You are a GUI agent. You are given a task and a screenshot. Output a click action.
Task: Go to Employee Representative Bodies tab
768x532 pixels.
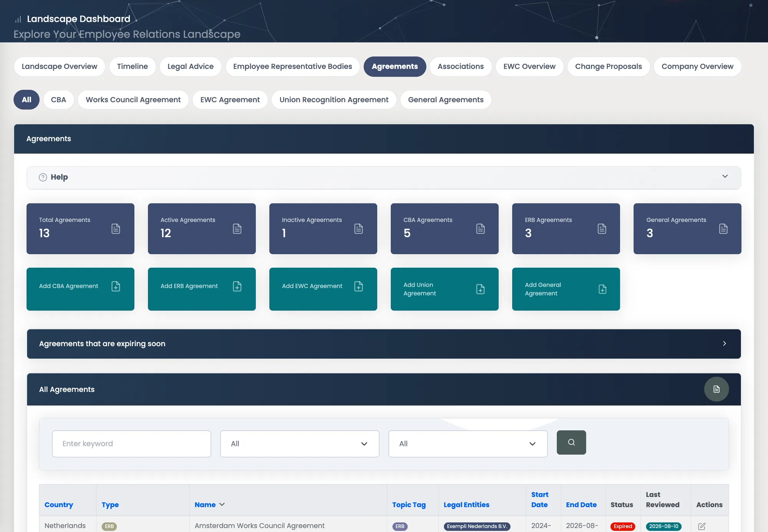click(x=293, y=66)
